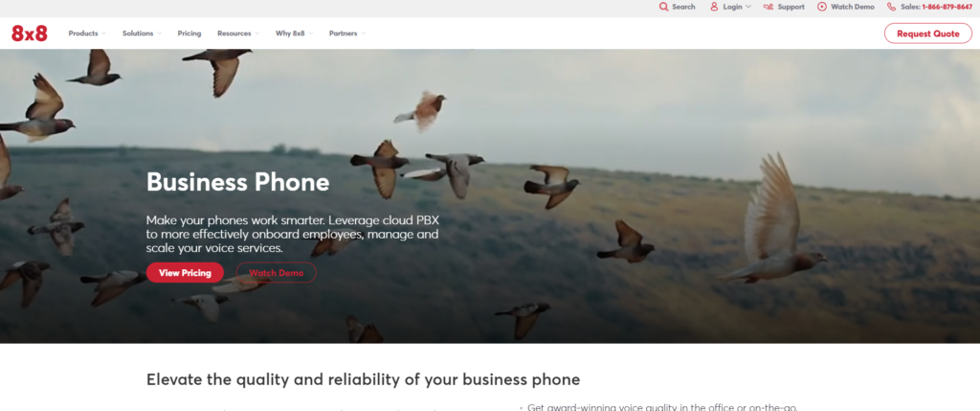980x411 pixels.
Task: Open the Support link text
Action: 791,7
